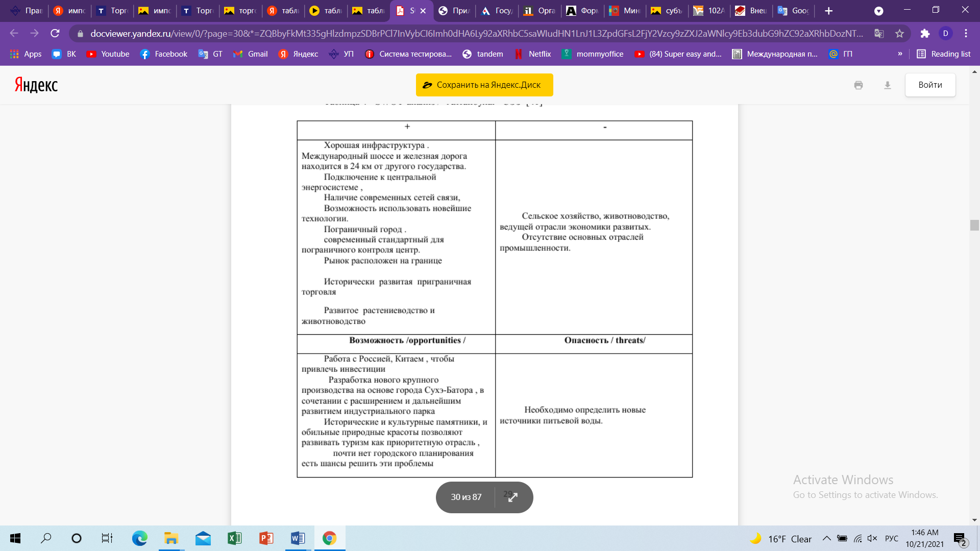This screenshot has width=980, height=551.
Task: Open Word from the taskbar
Action: [298, 538]
